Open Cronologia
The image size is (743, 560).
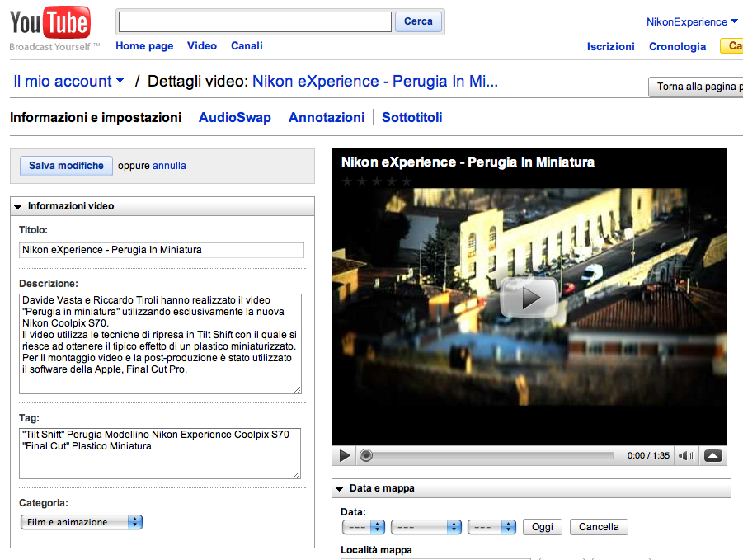678,46
